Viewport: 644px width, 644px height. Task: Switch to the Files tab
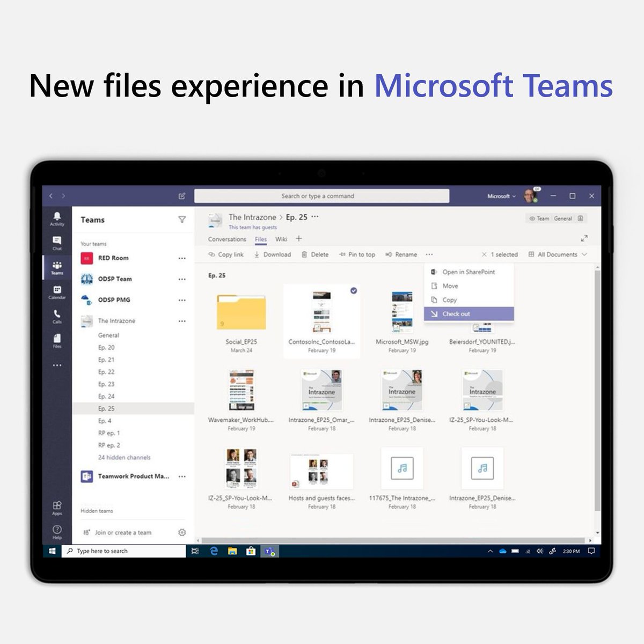tap(261, 239)
